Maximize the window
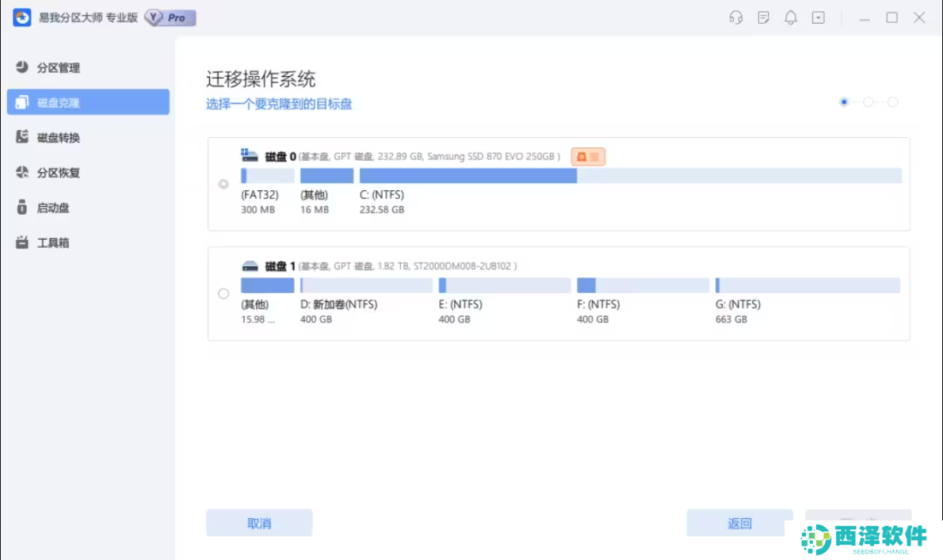 tap(891, 17)
